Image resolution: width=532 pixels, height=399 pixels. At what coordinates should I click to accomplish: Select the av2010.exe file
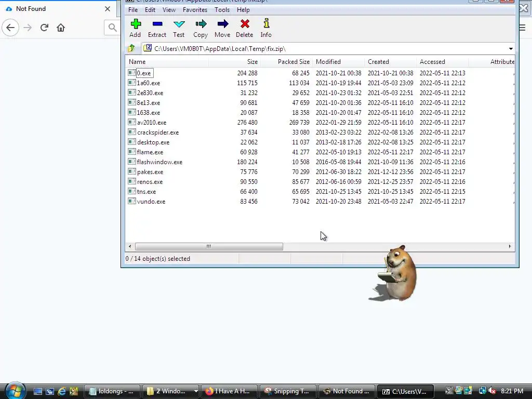click(x=152, y=122)
